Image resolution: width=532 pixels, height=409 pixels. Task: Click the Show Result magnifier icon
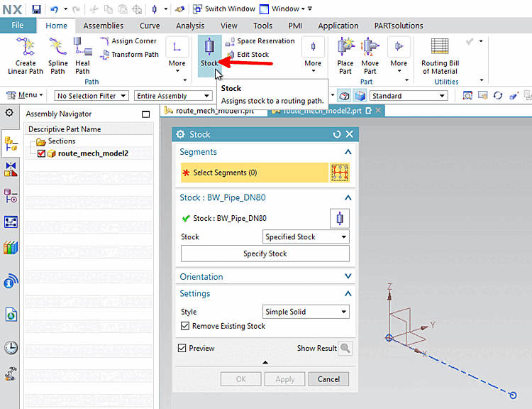click(x=345, y=348)
